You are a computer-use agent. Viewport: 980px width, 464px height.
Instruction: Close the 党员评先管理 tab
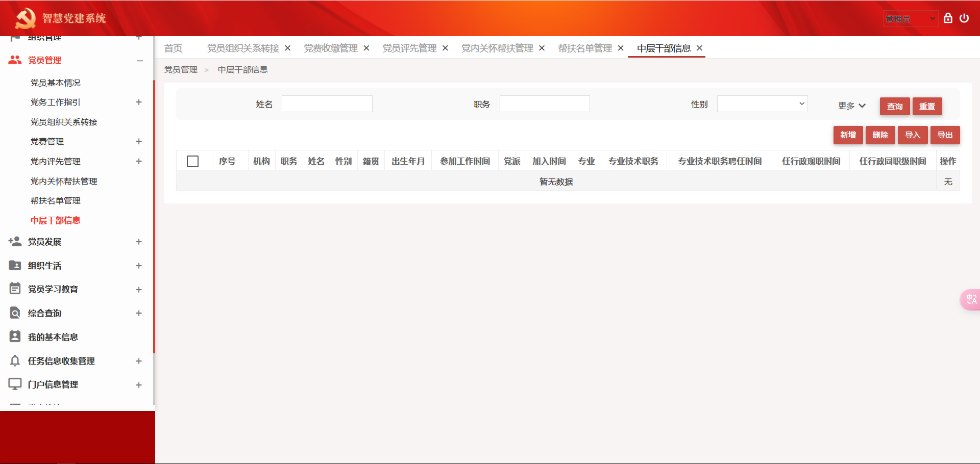tap(445, 48)
